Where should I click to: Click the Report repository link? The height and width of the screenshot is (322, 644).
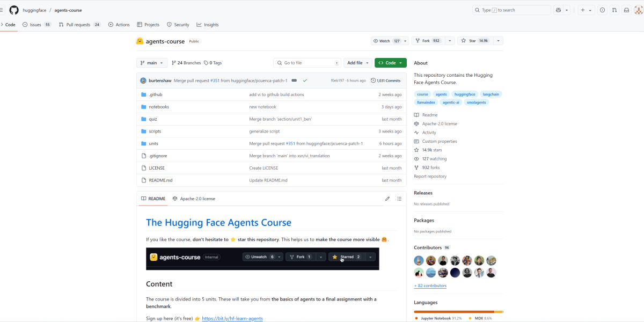click(430, 176)
